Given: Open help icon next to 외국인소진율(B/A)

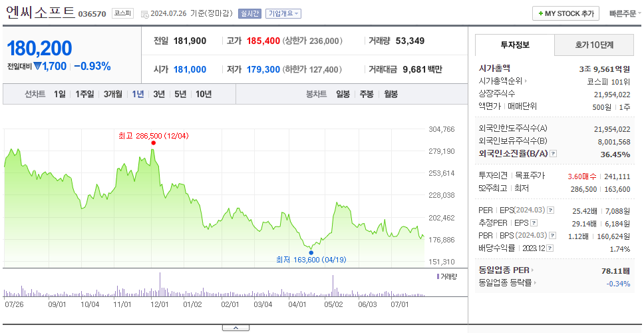Looking at the screenshot, I should [x=554, y=154].
